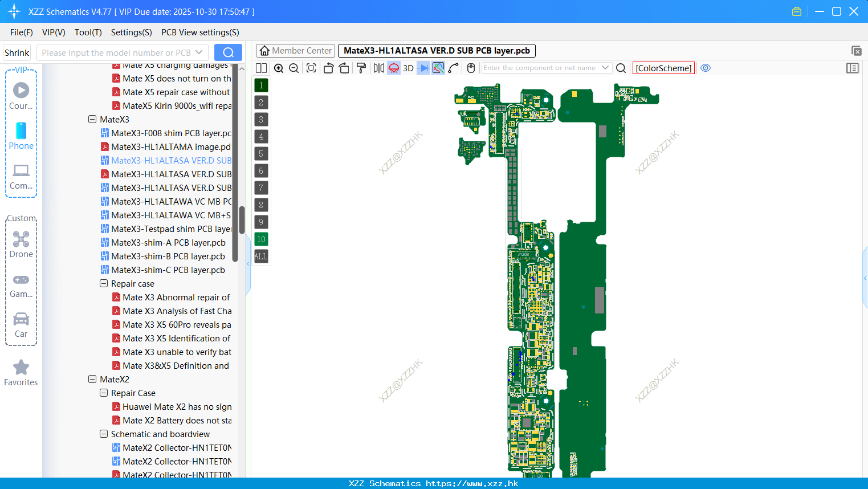Show layer 1 of the PCB
This screenshot has width=868, height=489.
[261, 85]
